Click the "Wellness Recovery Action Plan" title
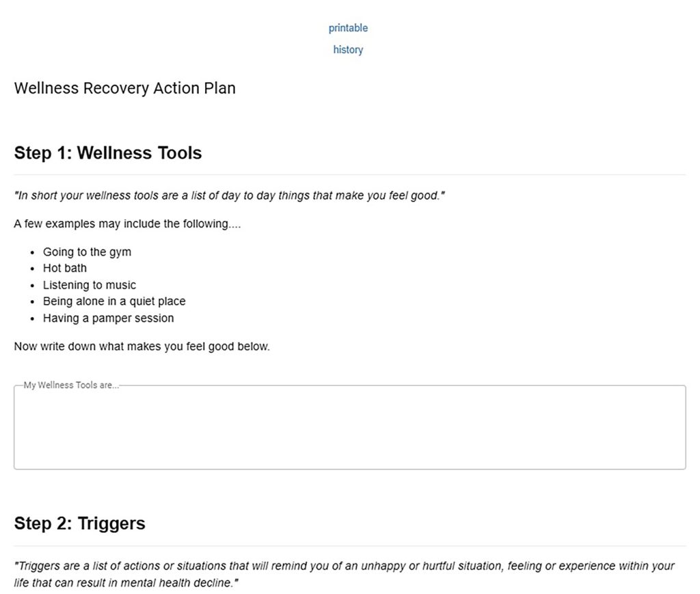Viewport: 700px width, 594px height. 124,88
